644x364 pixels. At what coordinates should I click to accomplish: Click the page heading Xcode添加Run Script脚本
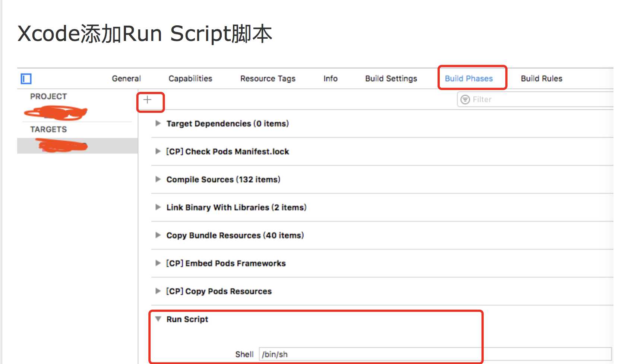point(145,33)
